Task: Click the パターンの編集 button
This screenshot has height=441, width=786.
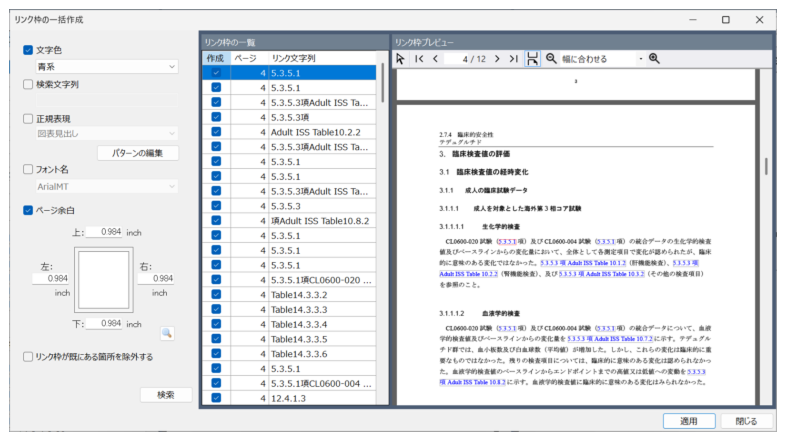Action: tap(138, 153)
